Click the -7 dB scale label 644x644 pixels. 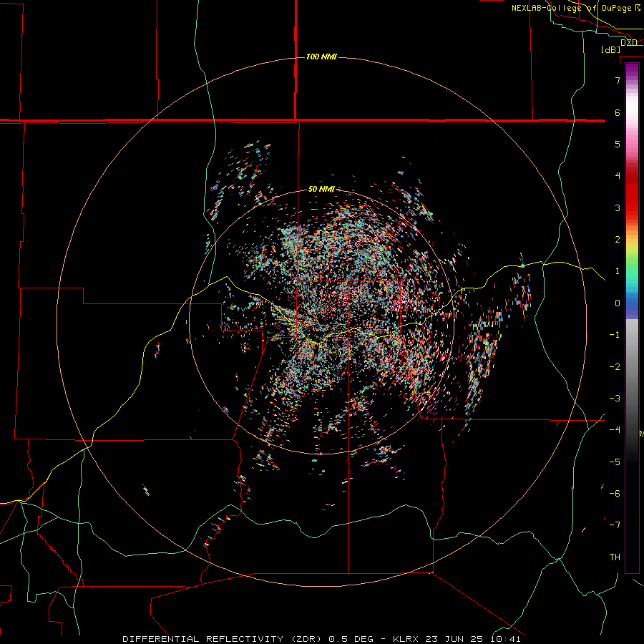[615, 525]
